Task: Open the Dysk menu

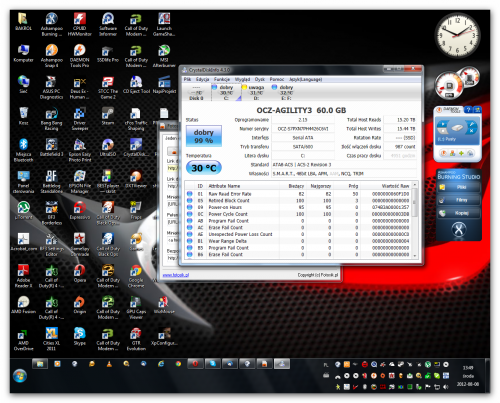Action: (260, 79)
